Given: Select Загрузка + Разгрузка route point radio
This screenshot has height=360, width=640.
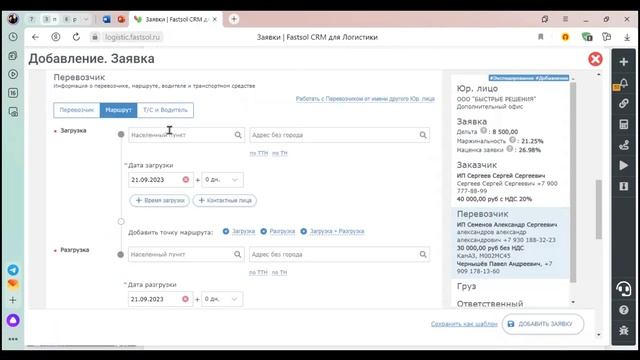Looking at the screenshot, I should [x=304, y=231].
